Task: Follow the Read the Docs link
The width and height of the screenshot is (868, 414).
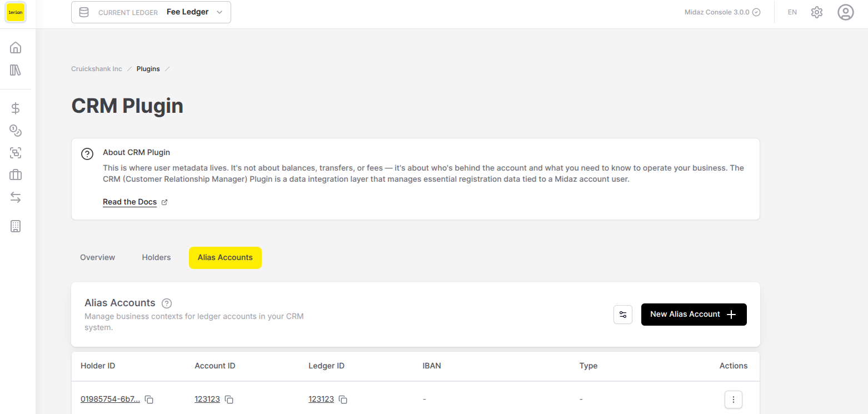Action: point(130,202)
